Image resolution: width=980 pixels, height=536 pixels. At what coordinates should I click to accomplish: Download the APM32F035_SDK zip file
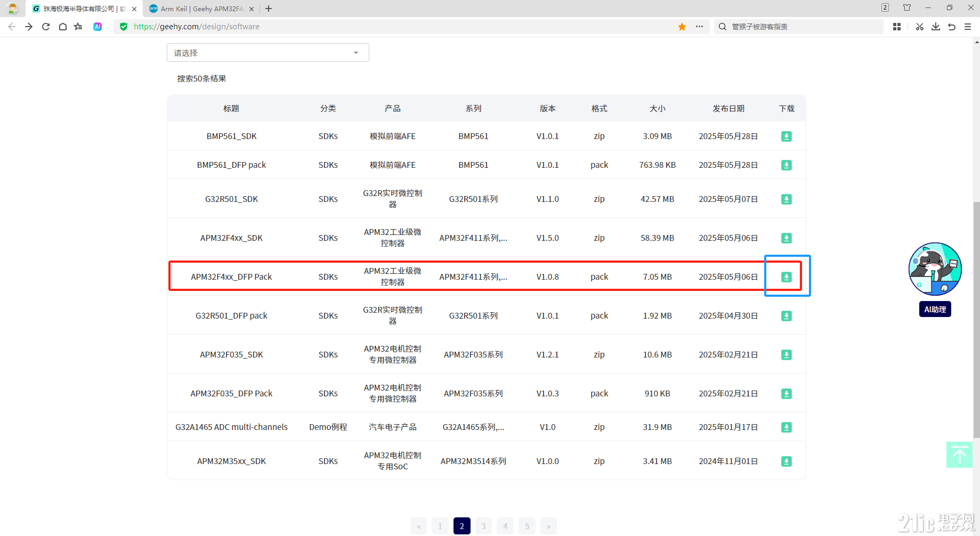coord(786,355)
